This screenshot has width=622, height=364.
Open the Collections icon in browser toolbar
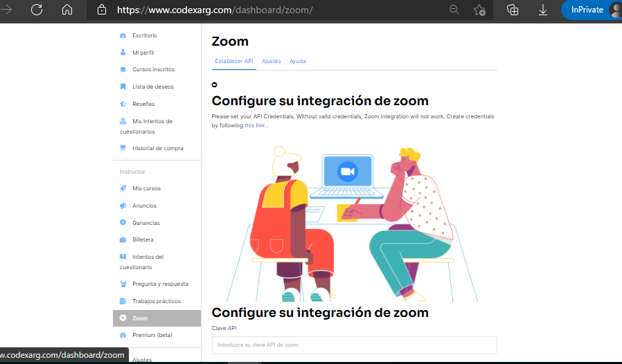(x=513, y=10)
